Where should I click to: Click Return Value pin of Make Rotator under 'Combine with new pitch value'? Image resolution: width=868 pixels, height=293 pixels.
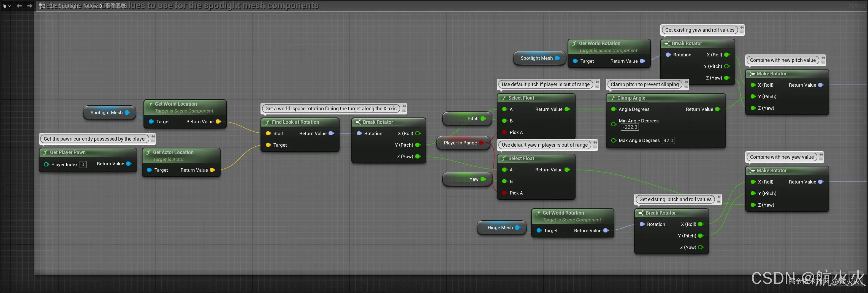click(x=821, y=85)
